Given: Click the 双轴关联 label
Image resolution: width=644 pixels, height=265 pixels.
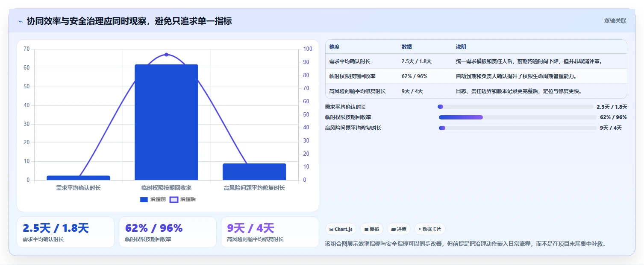Looking at the screenshot, I should click(615, 20).
